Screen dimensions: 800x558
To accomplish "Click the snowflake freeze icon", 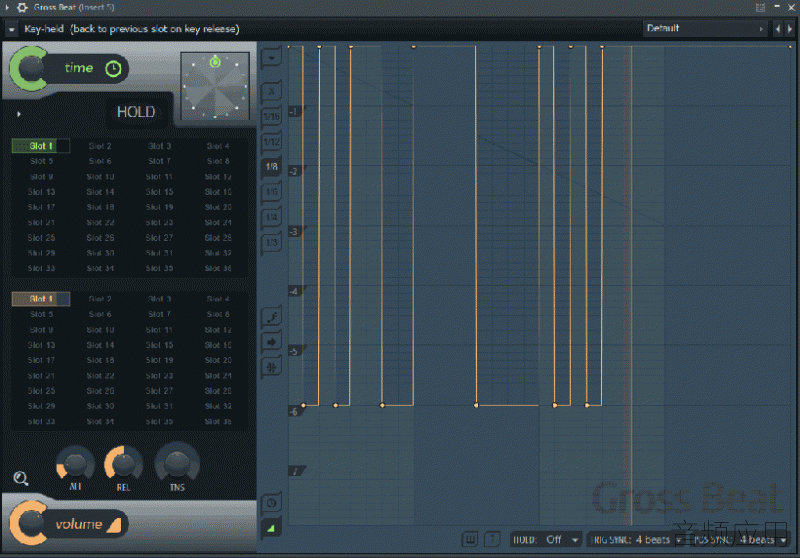I will click(x=271, y=367).
